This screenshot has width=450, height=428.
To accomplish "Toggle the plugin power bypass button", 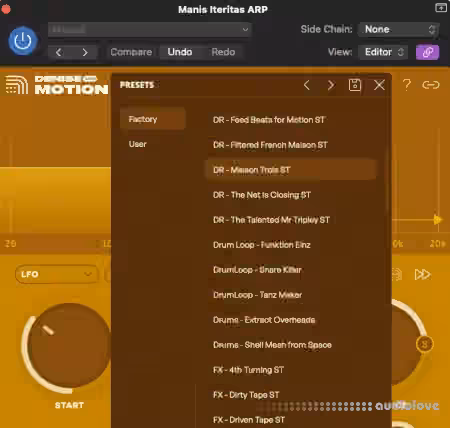I will 23,41.
